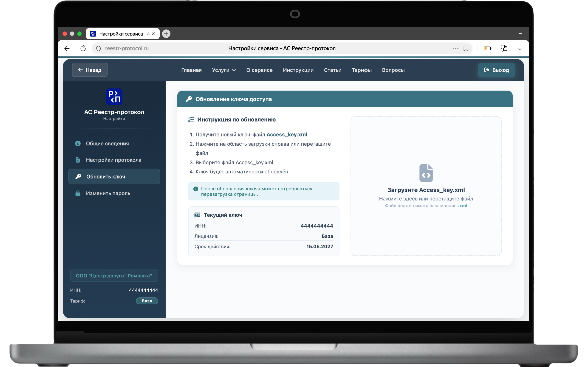Click the battery saver icon in toolbar
The width and height of the screenshot is (588, 367).
click(487, 48)
